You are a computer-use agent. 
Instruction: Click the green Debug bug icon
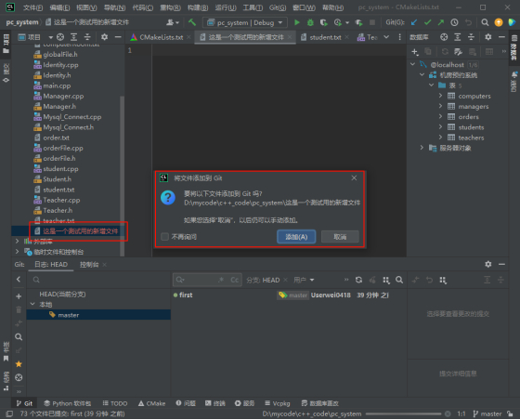click(x=310, y=22)
